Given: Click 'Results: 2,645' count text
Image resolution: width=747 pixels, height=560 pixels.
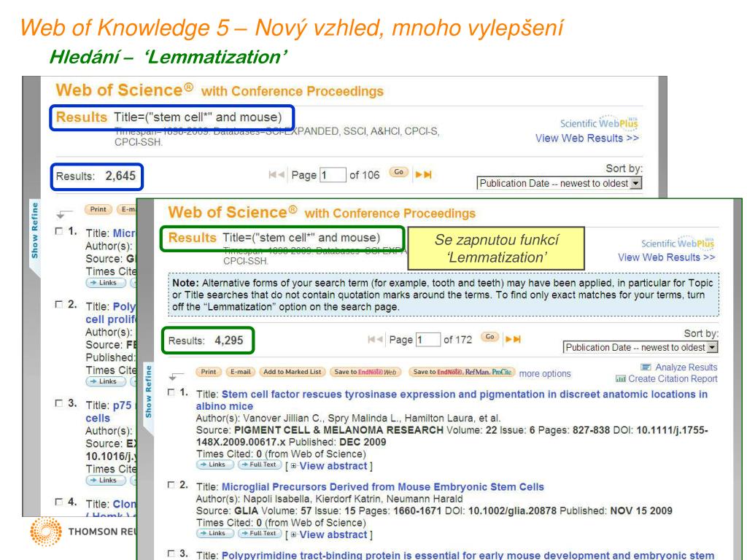Looking at the screenshot, I should [x=96, y=176].
